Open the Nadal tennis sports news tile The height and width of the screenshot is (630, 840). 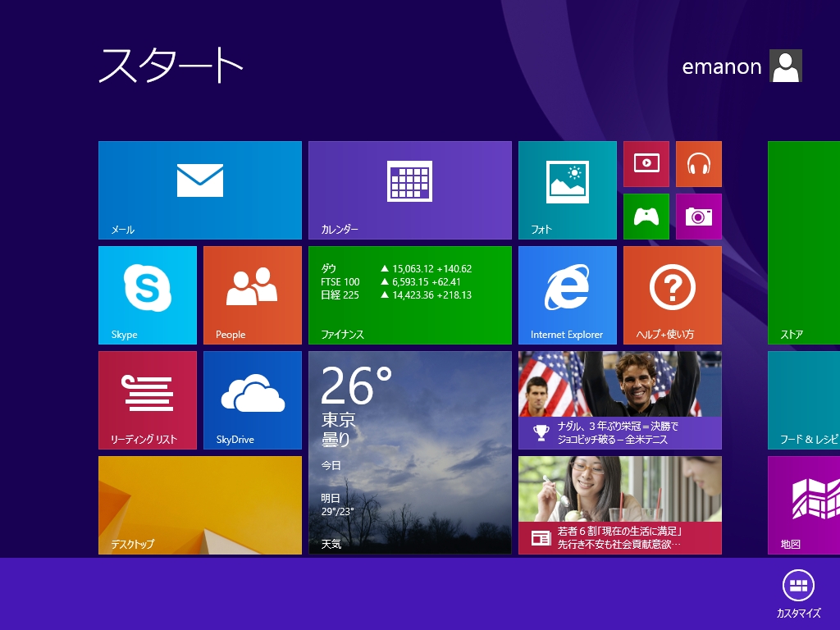(x=620, y=400)
